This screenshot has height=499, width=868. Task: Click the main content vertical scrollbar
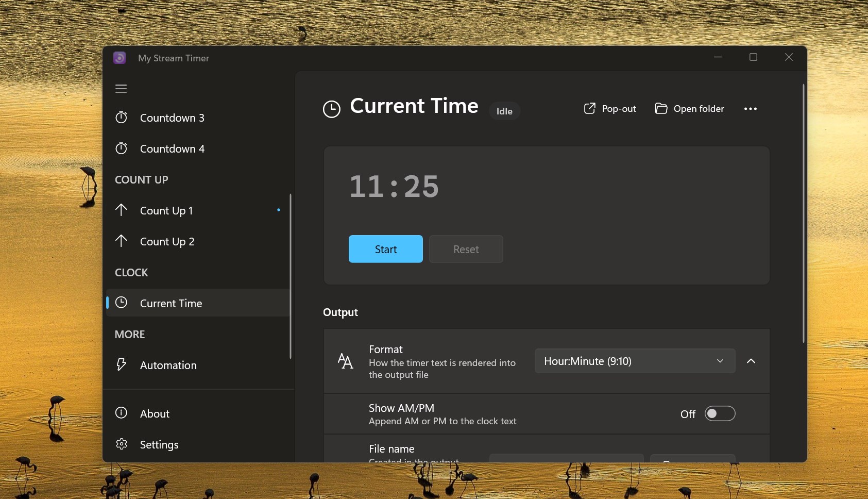click(803, 213)
